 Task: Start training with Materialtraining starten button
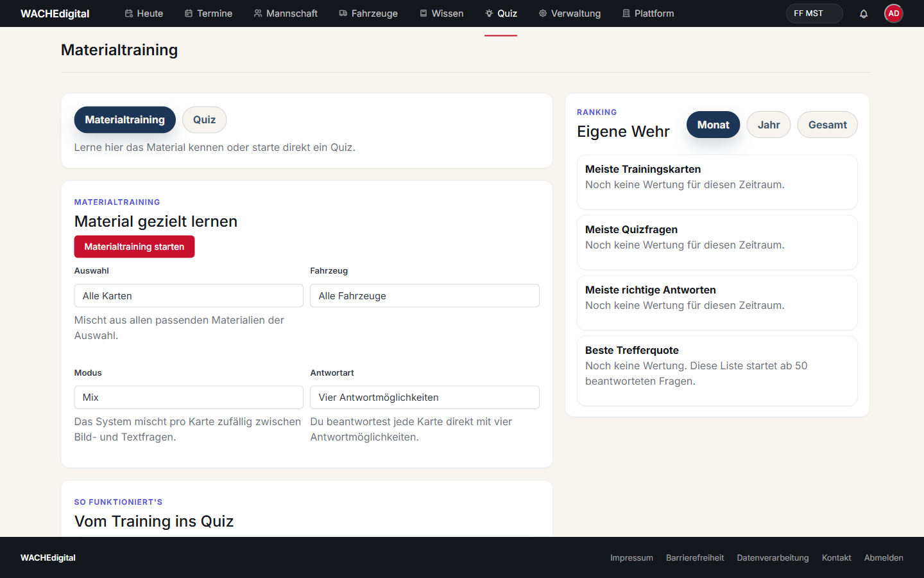[135, 247]
